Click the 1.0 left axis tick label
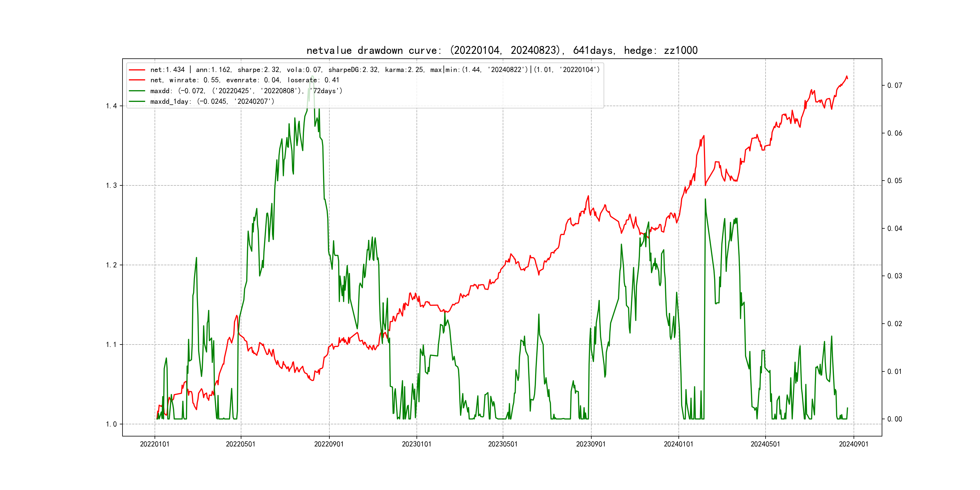The image size is (980, 490). (x=111, y=424)
